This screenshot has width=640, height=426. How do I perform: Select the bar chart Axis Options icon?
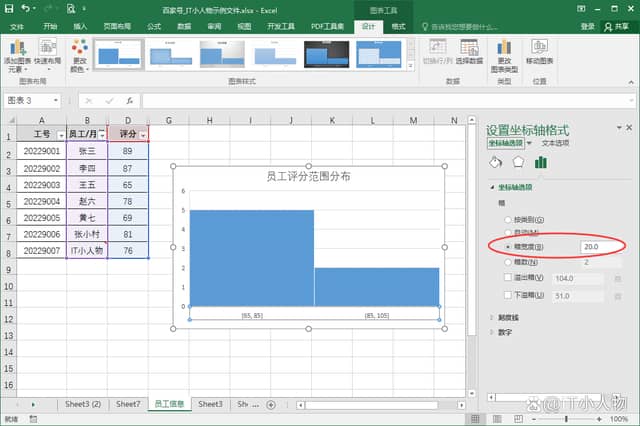click(x=541, y=162)
